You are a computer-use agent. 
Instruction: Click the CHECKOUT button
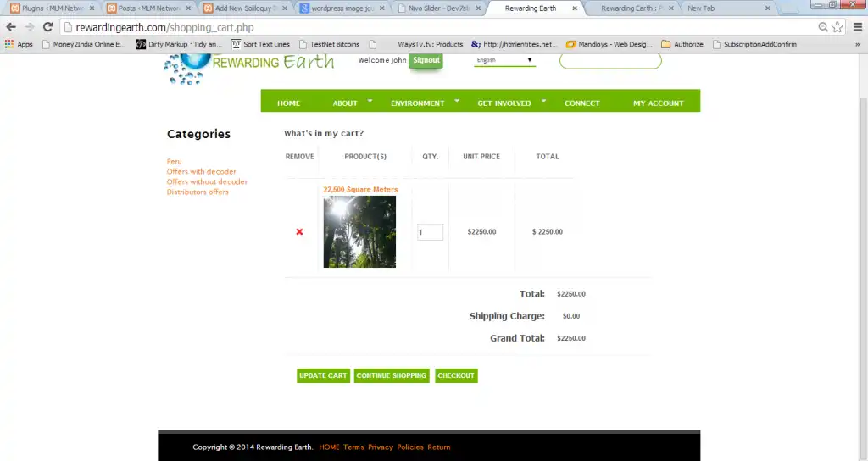click(x=456, y=375)
